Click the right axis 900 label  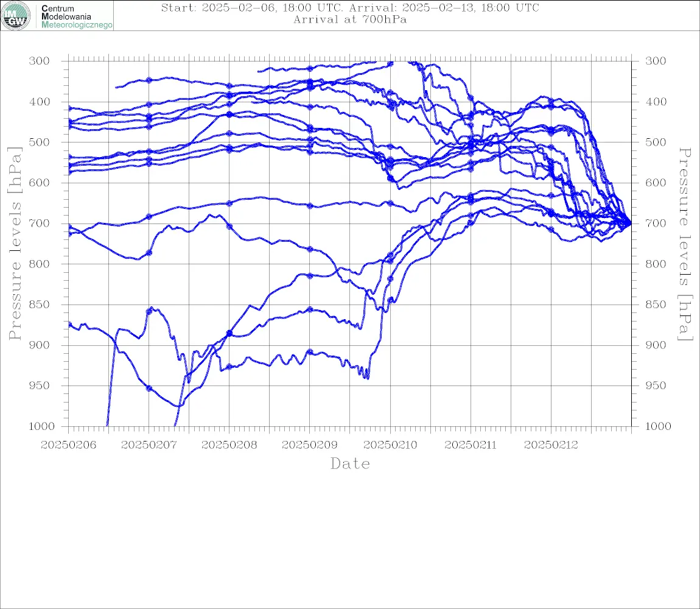pos(656,345)
